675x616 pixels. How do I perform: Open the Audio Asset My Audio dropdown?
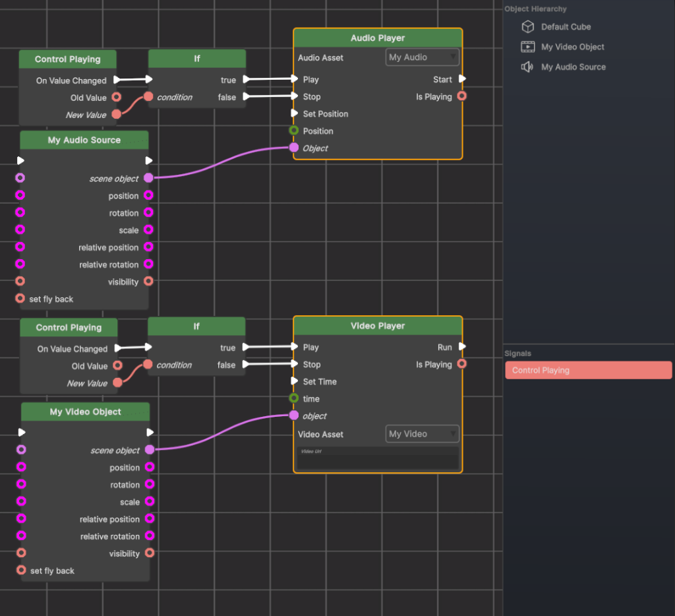tap(423, 57)
